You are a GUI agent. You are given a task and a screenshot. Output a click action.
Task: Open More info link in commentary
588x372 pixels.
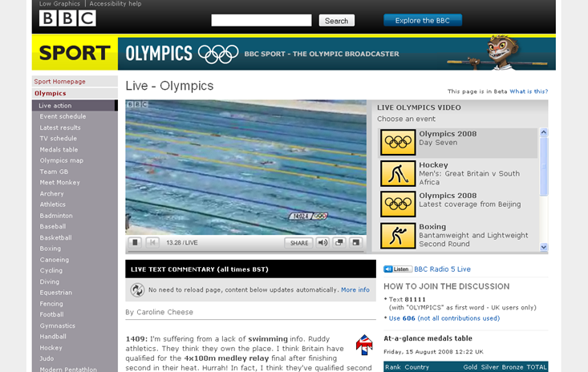pyautogui.click(x=355, y=290)
